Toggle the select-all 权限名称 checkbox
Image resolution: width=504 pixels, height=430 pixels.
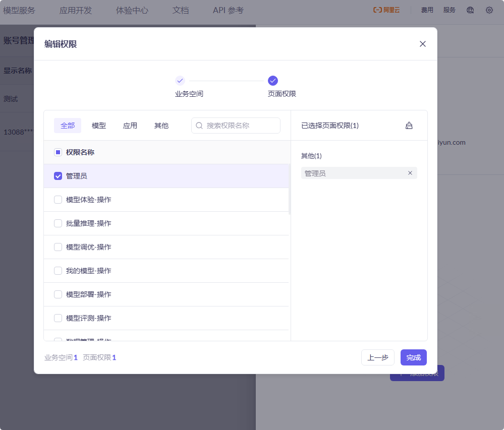(58, 152)
